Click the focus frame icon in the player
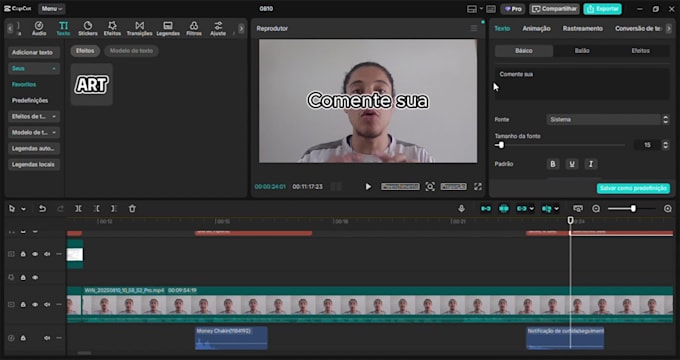Image resolution: width=680 pixels, height=360 pixels. click(430, 187)
